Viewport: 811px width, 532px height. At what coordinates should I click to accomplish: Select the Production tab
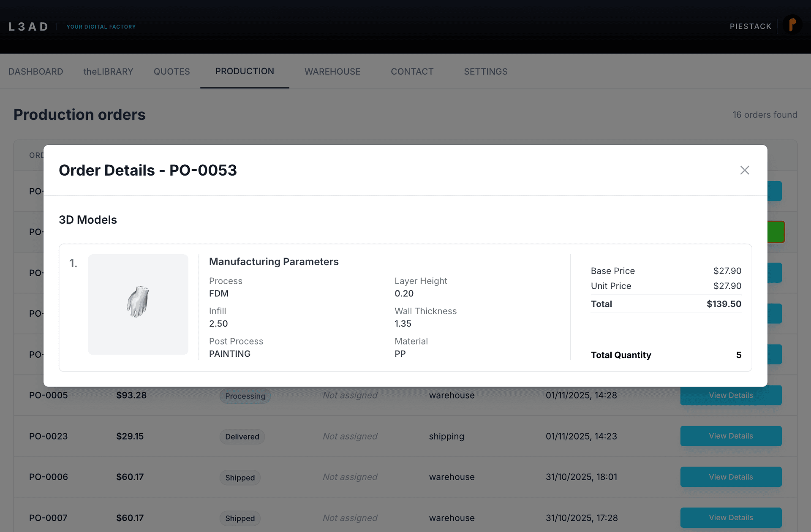pos(245,71)
